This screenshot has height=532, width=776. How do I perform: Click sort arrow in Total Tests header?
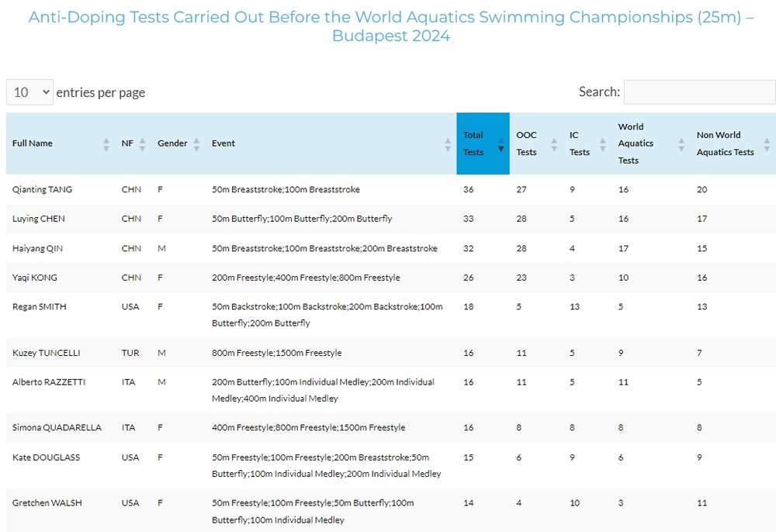(x=501, y=147)
